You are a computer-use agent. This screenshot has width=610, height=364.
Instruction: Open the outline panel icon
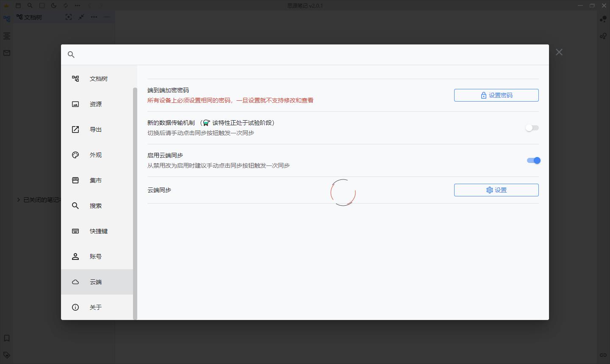6,36
